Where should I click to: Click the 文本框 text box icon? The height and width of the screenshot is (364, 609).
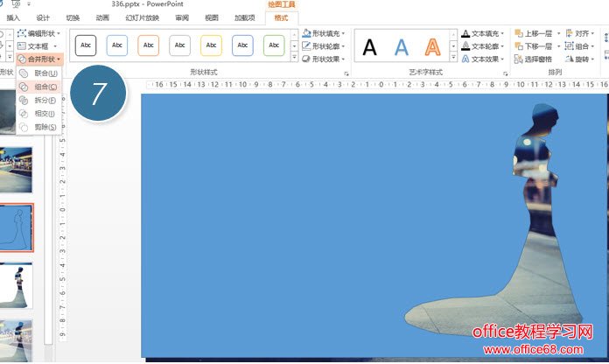pos(21,45)
